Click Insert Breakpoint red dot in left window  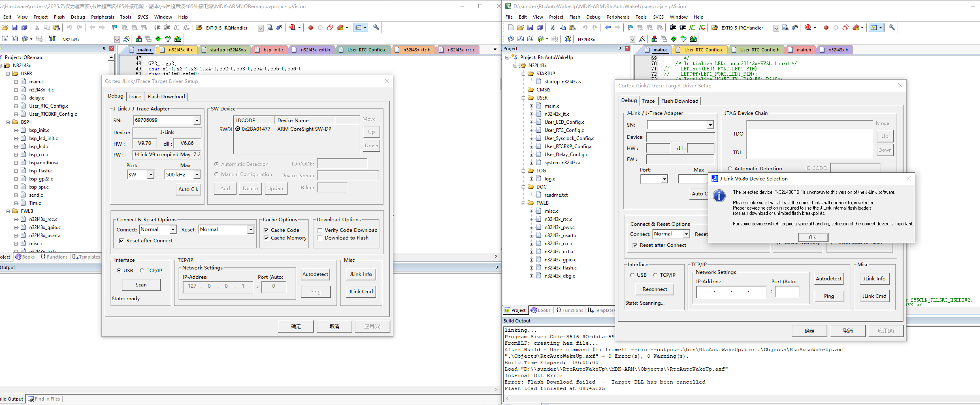coord(311,28)
